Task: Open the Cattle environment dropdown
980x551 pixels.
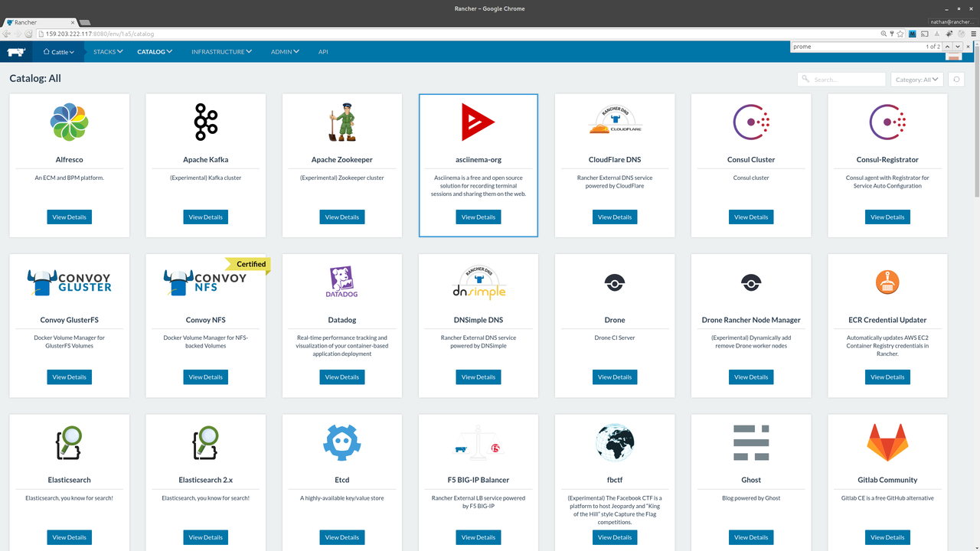Action: click(58, 52)
